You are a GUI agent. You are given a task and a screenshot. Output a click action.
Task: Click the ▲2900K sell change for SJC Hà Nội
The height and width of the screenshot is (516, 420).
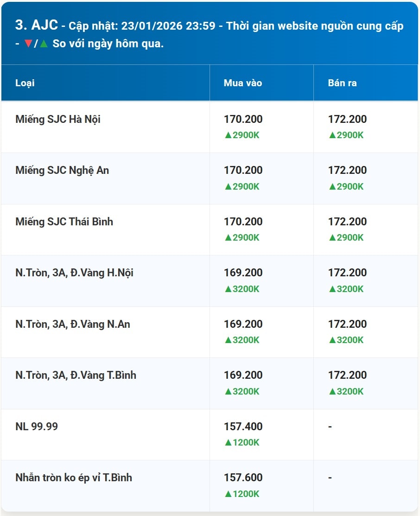point(346,135)
